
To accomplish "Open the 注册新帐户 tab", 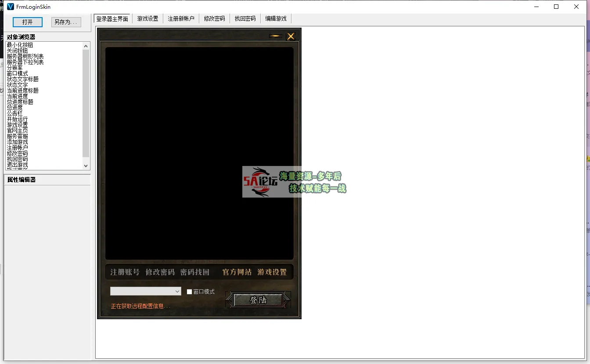I will pyautogui.click(x=181, y=18).
